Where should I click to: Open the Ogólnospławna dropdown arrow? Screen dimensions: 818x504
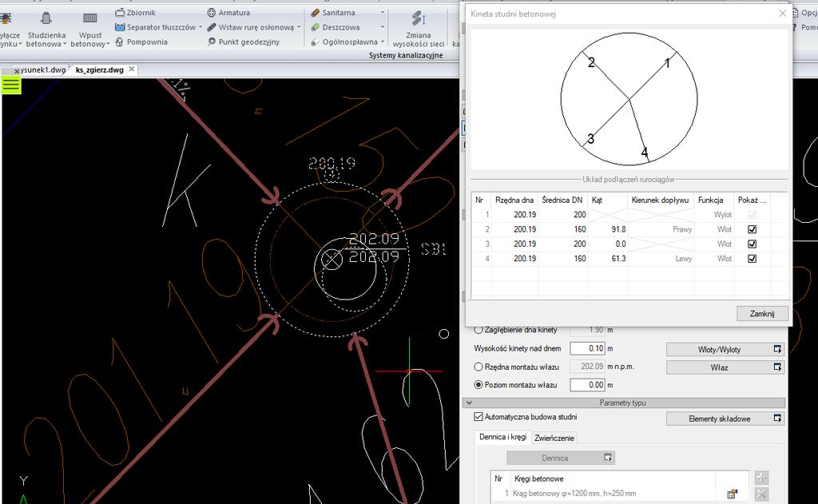click(x=383, y=42)
